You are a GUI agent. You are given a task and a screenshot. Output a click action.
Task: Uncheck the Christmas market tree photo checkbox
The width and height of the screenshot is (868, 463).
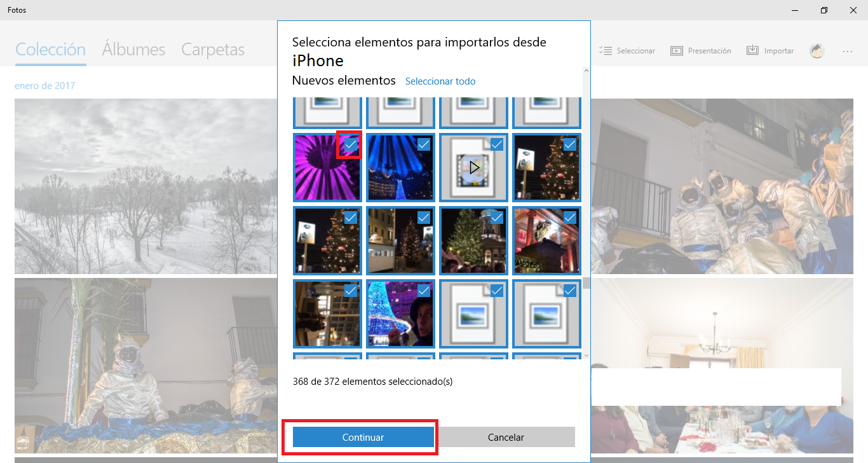point(497,218)
